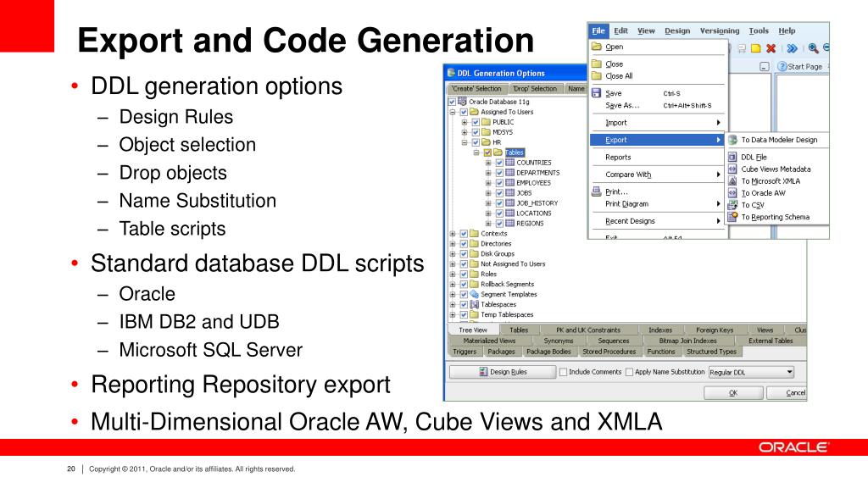Click the To Microsoft XMLA icon
Screen dimensions: 868x488
pos(733,180)
